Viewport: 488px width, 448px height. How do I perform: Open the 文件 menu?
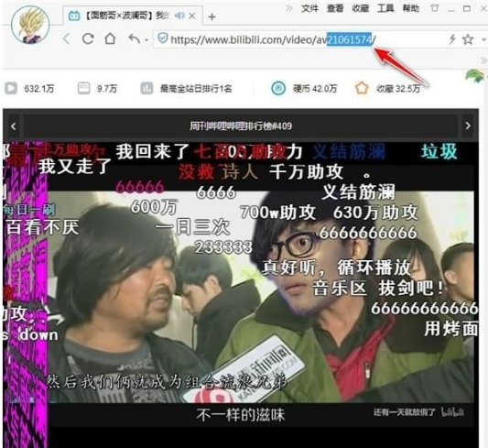click(309, 8)
